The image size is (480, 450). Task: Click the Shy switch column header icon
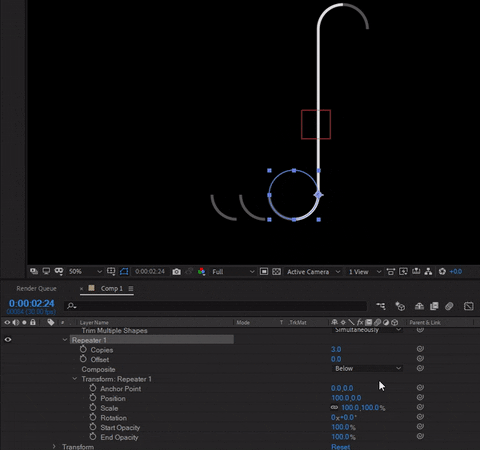click(x=334, y=322)
